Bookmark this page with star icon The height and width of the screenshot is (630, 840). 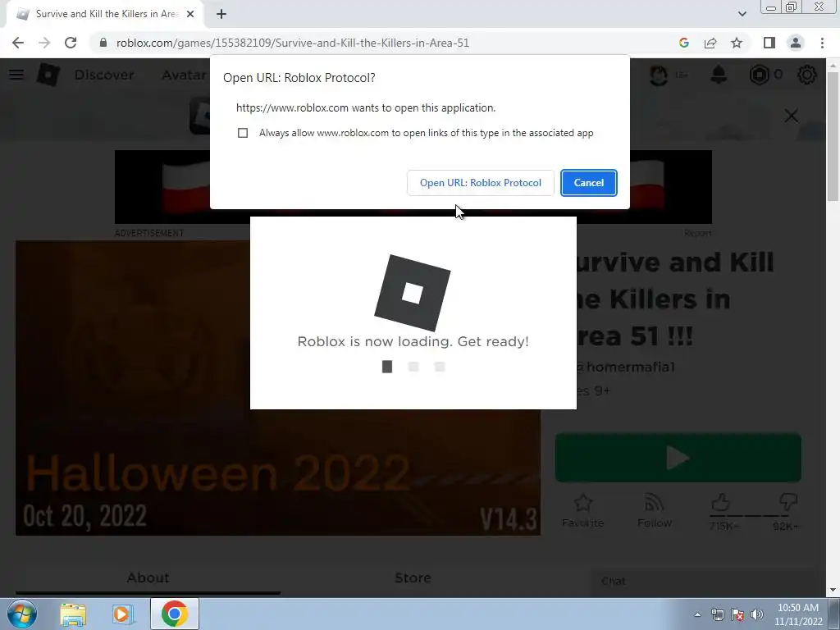click(x=737, y=43)
